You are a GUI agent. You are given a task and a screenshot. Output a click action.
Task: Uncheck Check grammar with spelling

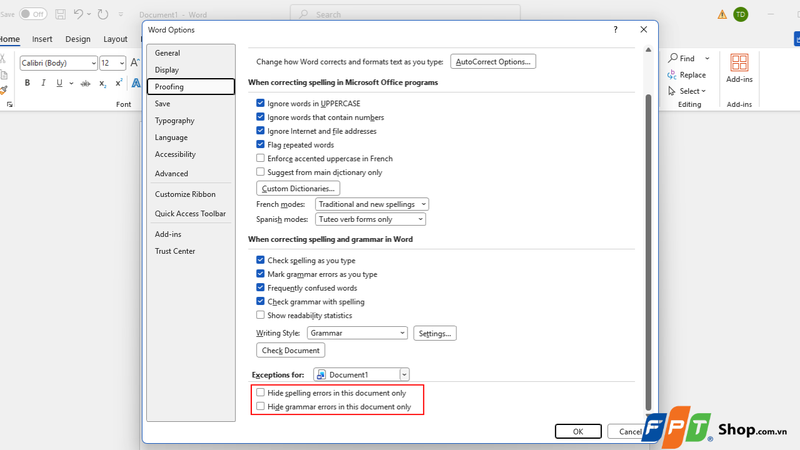260,302
